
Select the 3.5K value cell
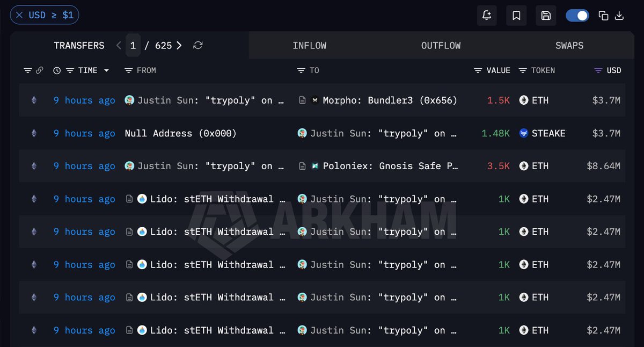tap(499, 166)
